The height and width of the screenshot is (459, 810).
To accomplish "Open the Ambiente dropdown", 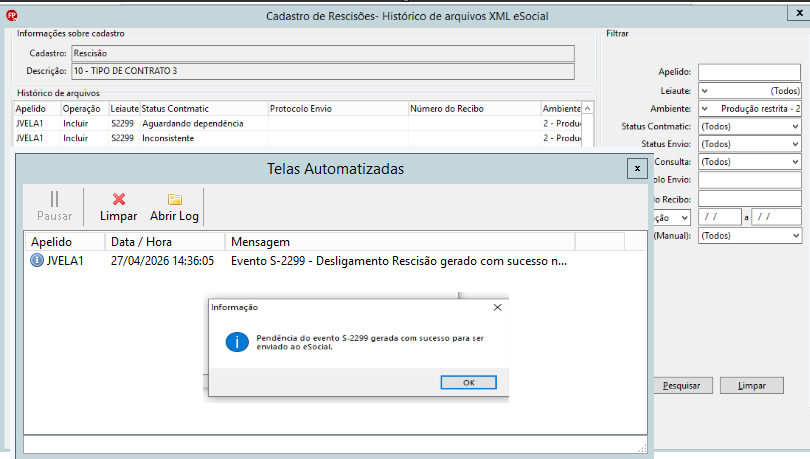I will click(750, 109).
